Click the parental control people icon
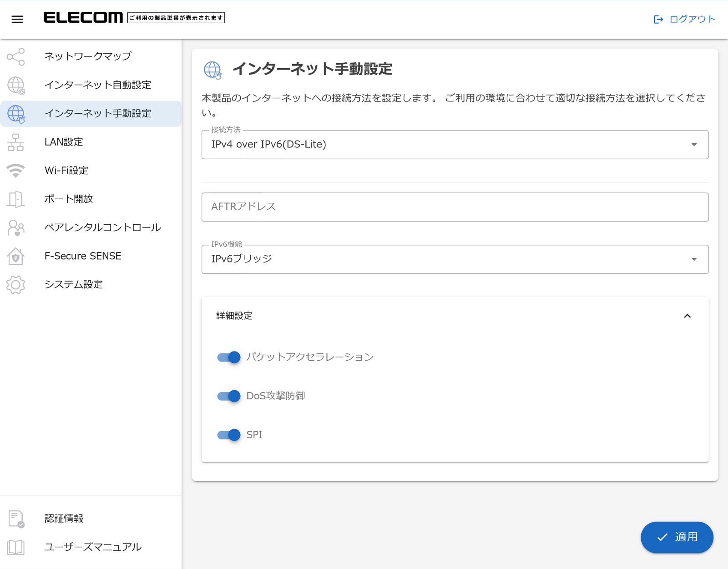Image resolution: width=728 pixels, height=569 pixels. (x=16, y=228)
